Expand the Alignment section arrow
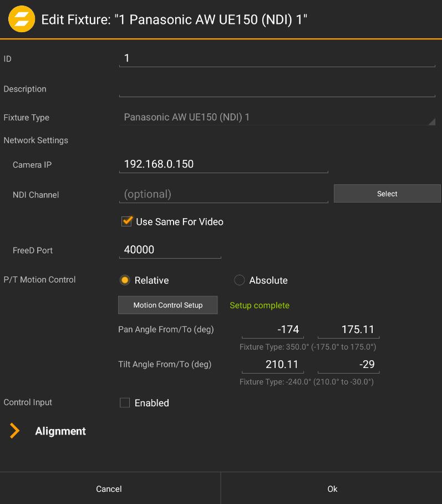The image size is (442, 504). (14, 431)
